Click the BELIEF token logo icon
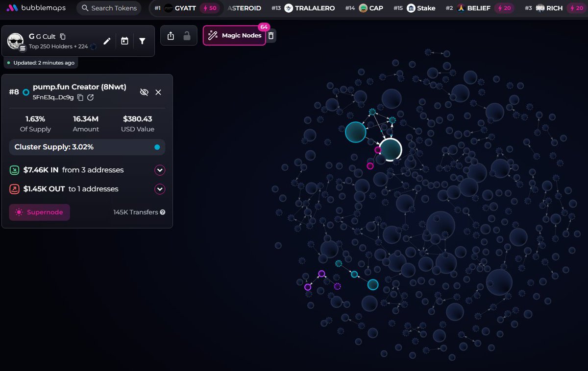588x371 pixels. pos(461,8)
